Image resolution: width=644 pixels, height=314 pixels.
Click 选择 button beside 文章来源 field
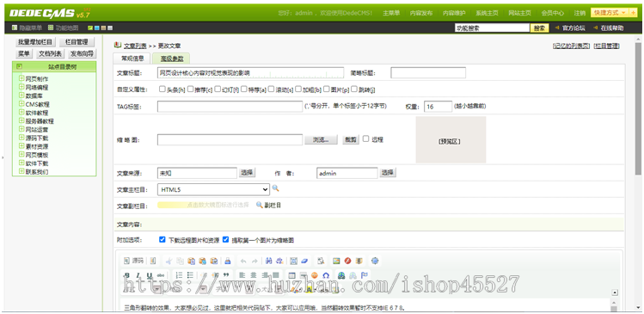tap(248, 173)
